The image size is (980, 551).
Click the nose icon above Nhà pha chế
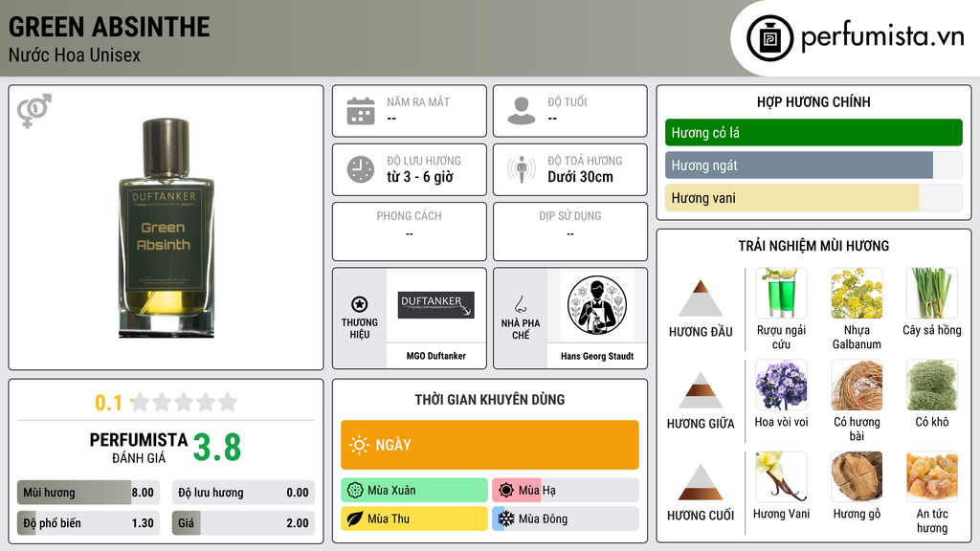520,304
